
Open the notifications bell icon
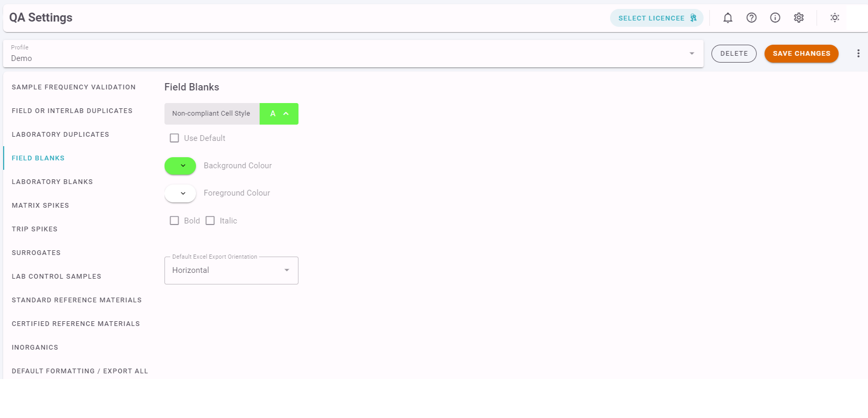pyautogui.click(x=728, y=18)
